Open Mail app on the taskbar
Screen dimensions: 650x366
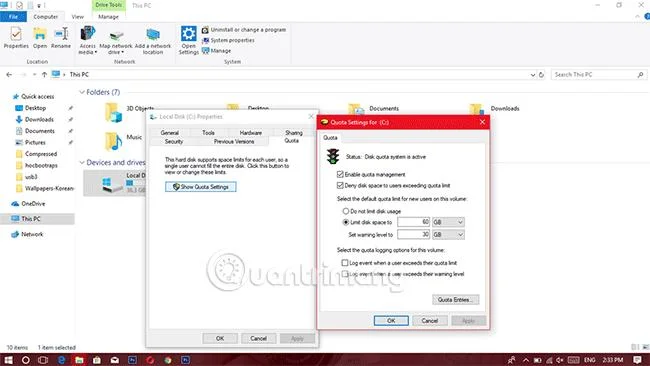point(115,360)
